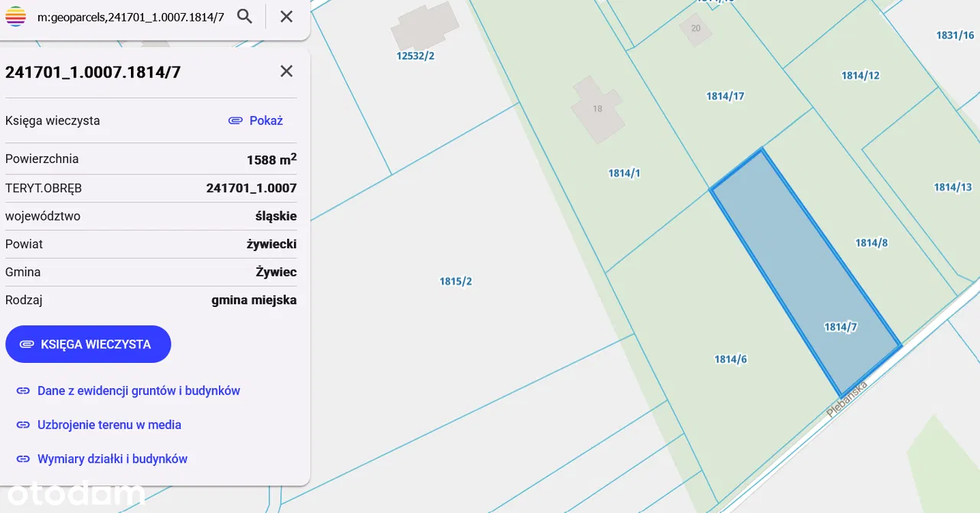The image size is (980, 513).
Task: Open Wymiary działki i budynków link
Action: pos(113,459)
